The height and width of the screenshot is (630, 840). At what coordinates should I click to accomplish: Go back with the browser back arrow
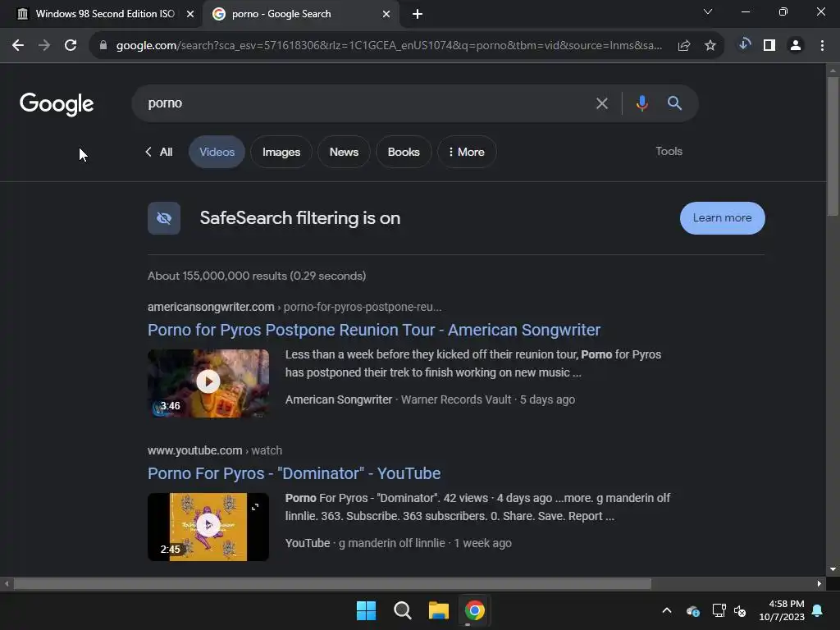point(18,46)
